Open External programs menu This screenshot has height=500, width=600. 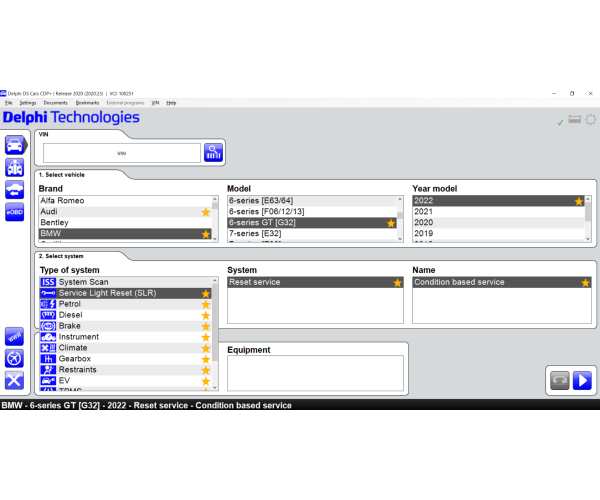pos(125,103)
